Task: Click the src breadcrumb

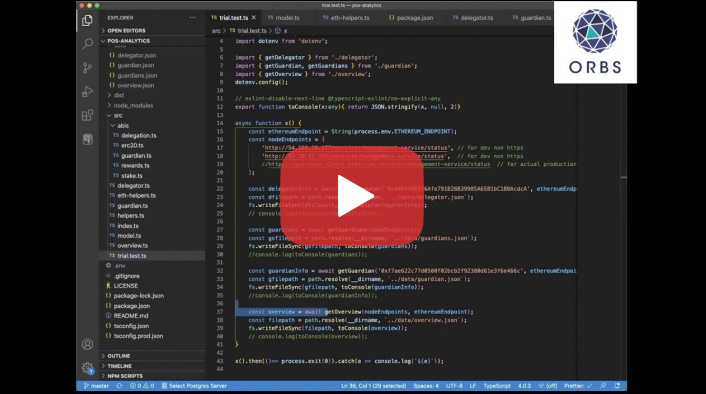Action: point(216,31)
